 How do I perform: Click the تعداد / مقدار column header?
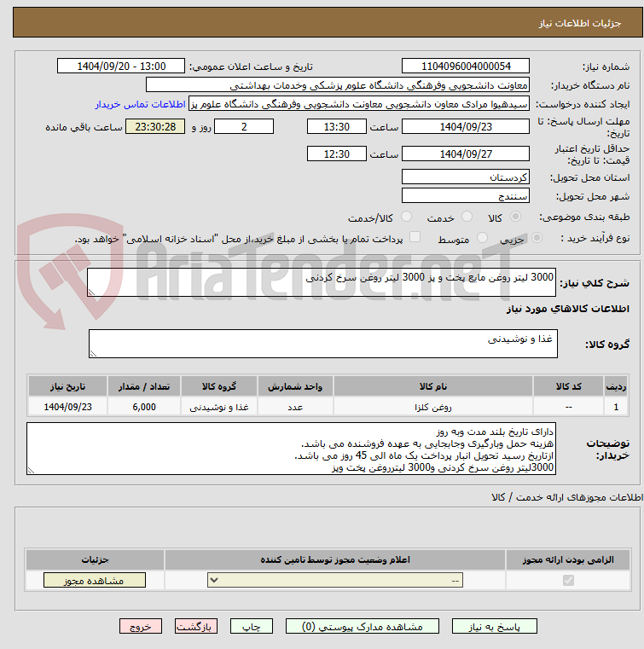tap(144, 386)
